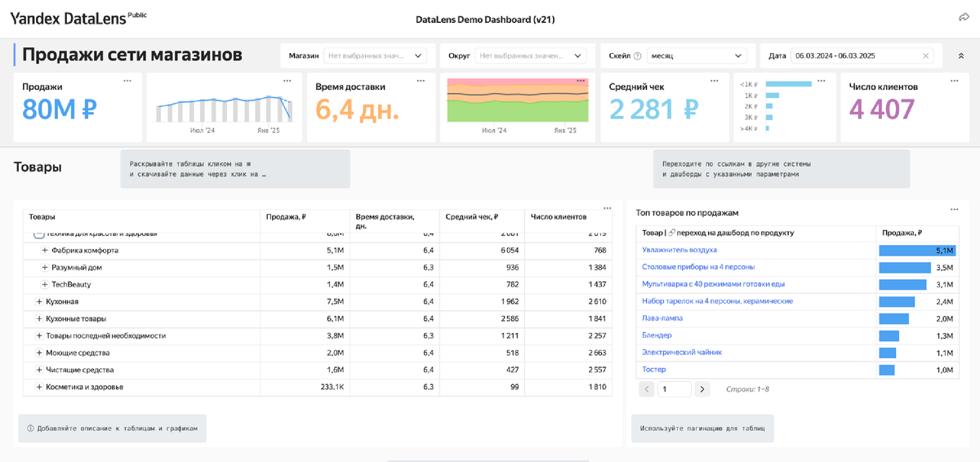Open the Тостер product link

[654, 370]
